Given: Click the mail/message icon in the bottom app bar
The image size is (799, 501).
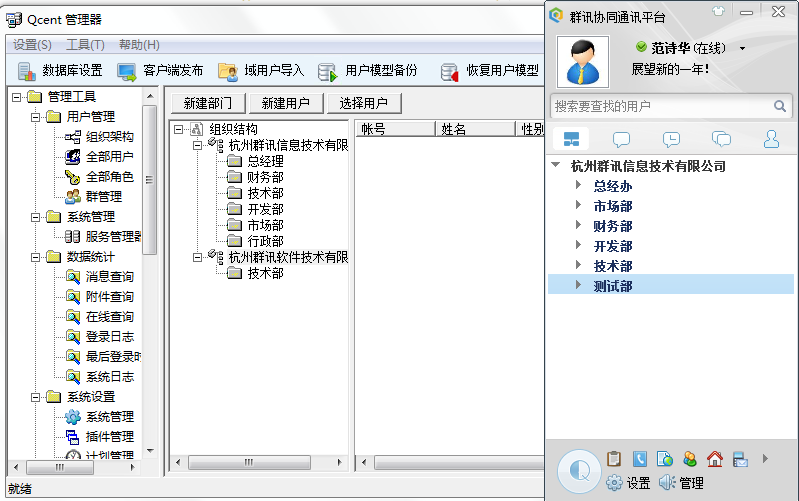Looking at the screenshot, I should pos(740,459).
